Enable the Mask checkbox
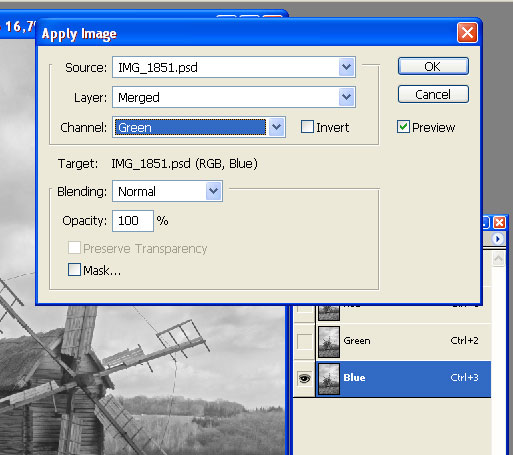This screenshot has height=455, width=513. pos(74,270)
